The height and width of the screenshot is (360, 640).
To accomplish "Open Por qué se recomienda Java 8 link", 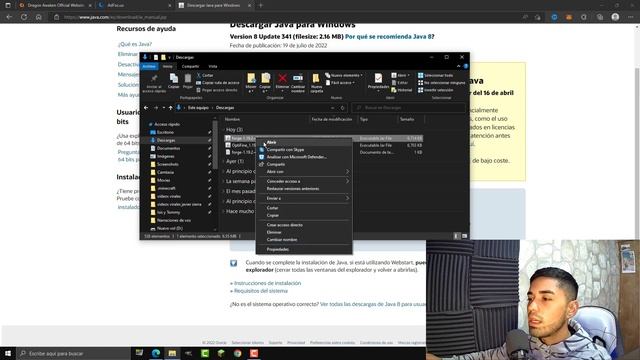I will pyautogui.click(x=389, y=37).
